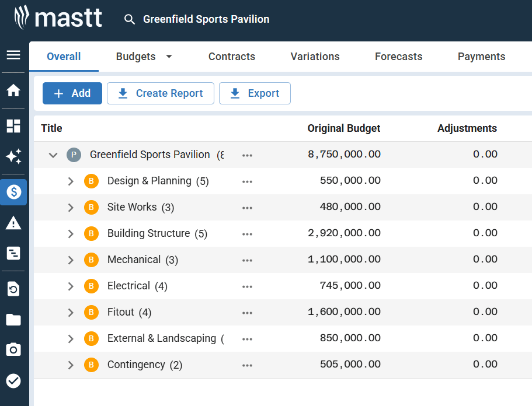Expand the Design & Planning row

pyautogui.click(x=71, y=181)
